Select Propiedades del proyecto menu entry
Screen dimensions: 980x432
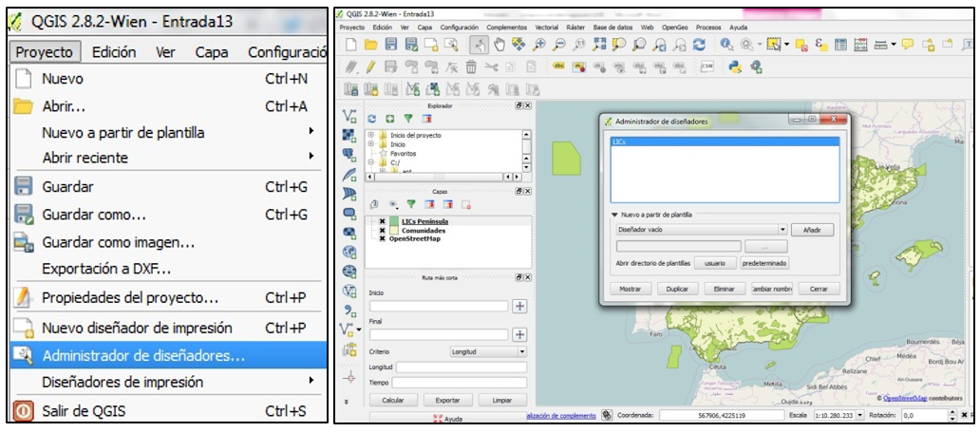(x=130, y=297)
